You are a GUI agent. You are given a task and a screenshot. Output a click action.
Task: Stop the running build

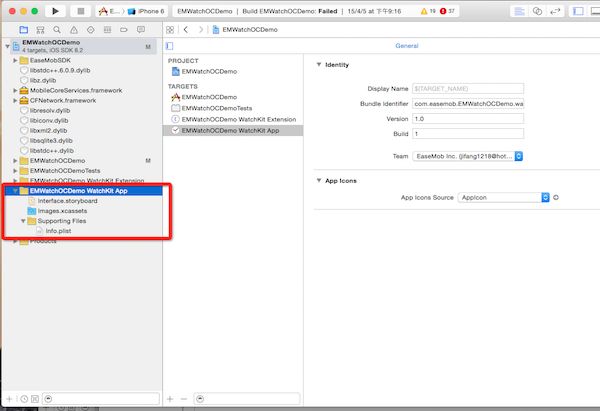[81, 11]
